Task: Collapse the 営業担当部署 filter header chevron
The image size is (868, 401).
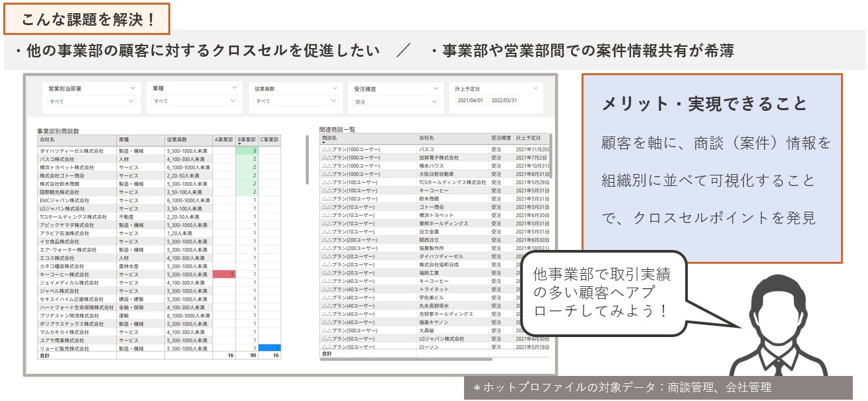Action: click(133, 88)
